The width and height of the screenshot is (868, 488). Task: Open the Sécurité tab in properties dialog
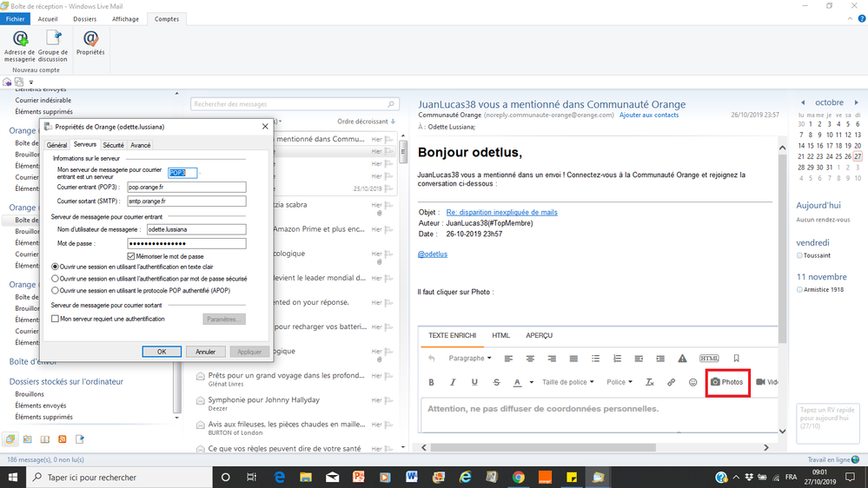coord(114,145)
